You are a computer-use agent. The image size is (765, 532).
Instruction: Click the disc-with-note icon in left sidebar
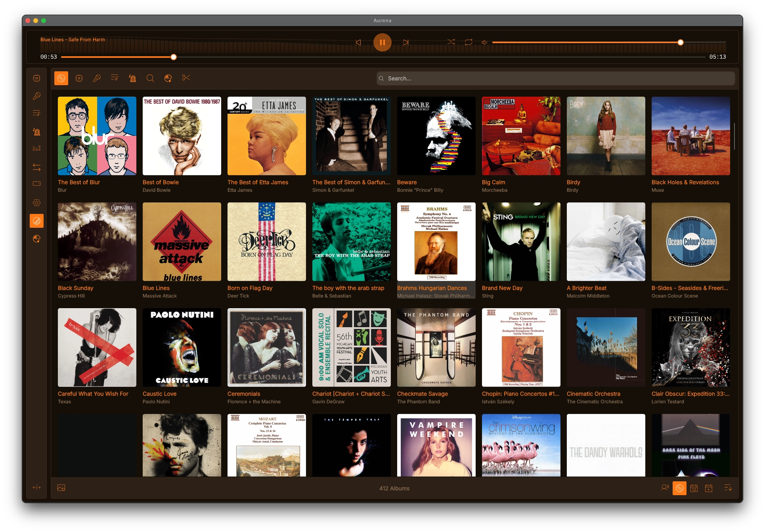click(x=36, y=239)
